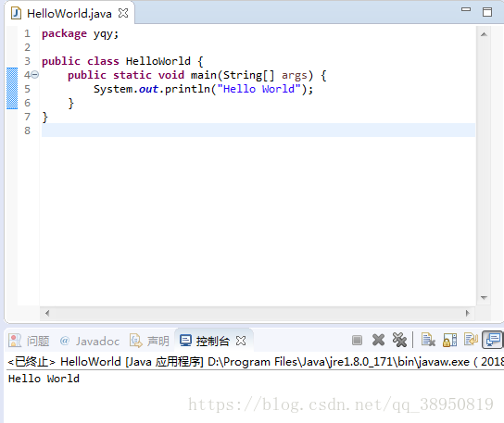Toggle Word Wrap icon in console toolbar
This screenshot has width=504, height=423.
(471, 340)
